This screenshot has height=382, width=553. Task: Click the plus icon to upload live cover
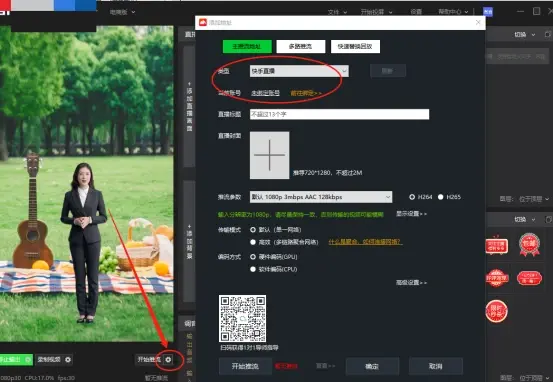pos(269,155)
